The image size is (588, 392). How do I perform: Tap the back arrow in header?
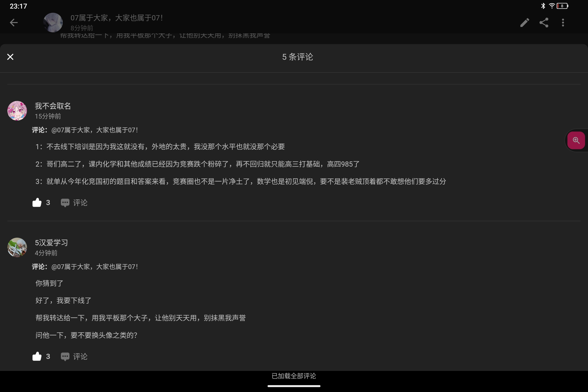14,23
